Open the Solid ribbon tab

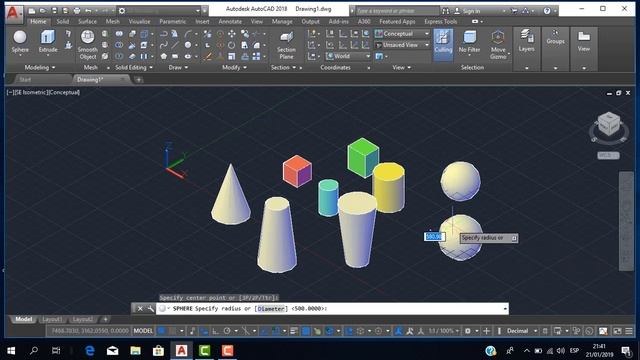pos(62,21)
